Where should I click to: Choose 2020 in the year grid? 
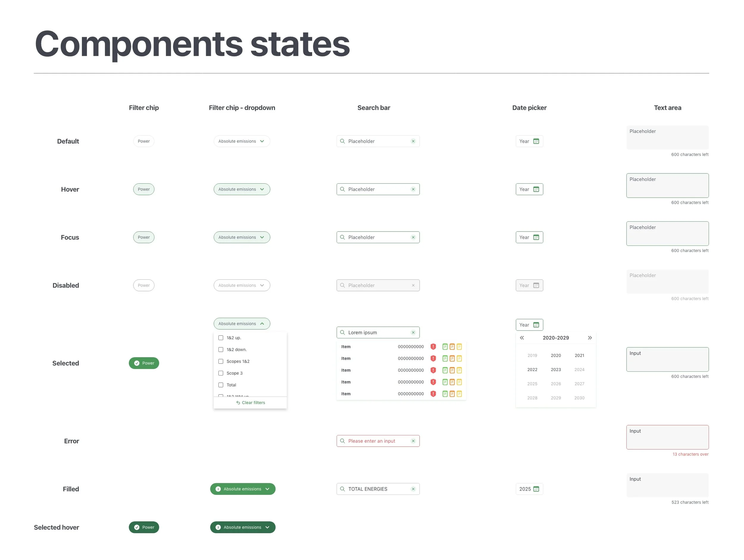(556, 356)
